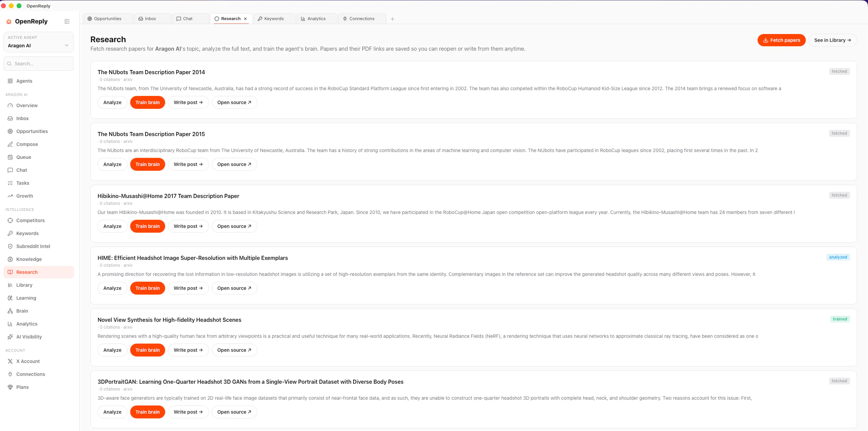Click fetched badge on NUbots 2014 paper
Viewport: 868px width, 431px height.
tap(839, 71)
